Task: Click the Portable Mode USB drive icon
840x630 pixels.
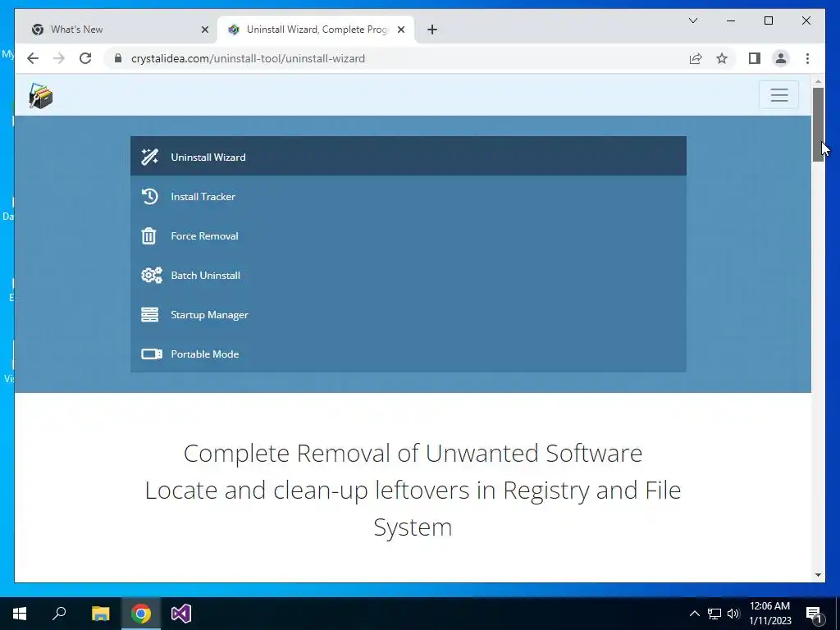Action: point(152,354)
